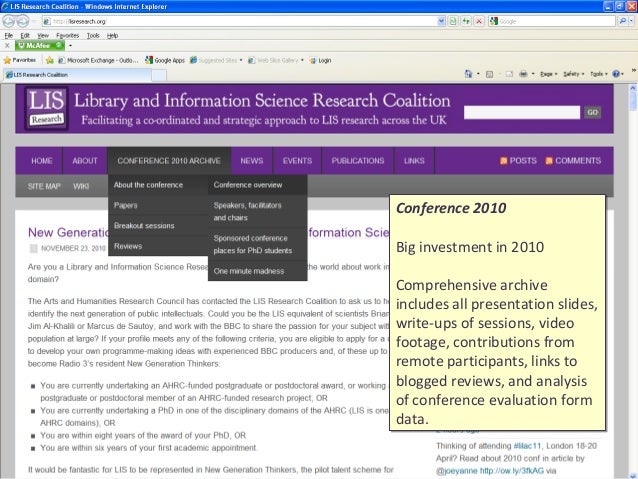Click the POSTS RSS feed icon
The height and width of the screenshot is (479, 638).
pos(505,161)
